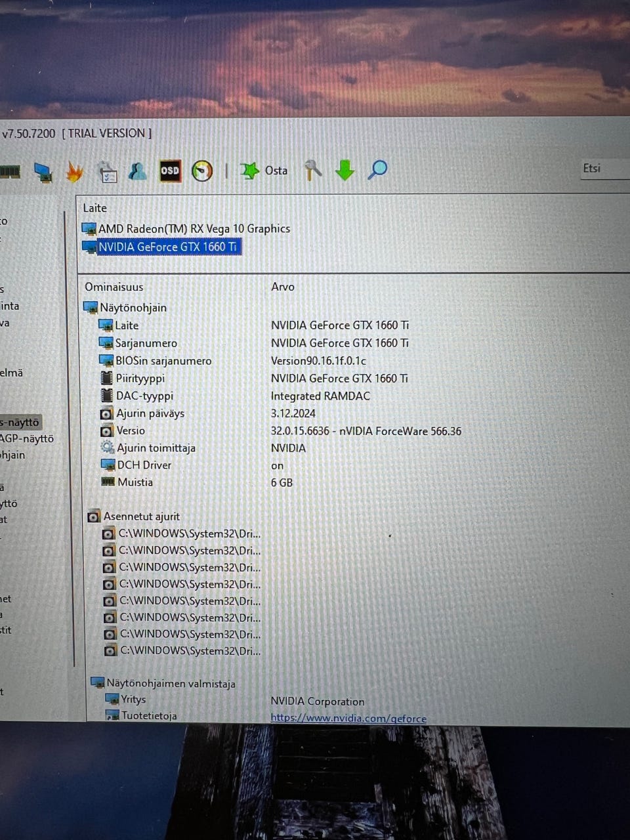
Task: Open the memory benchmark RAM stick icon
Action: click(x=10, y=172)
